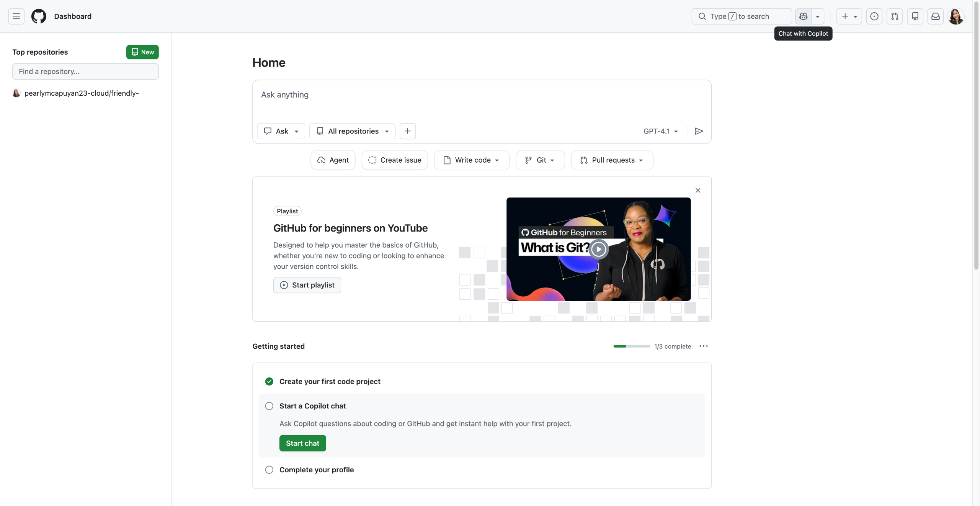
Task: Open the hamburger navigation menu
Action: [x=16, y=16]
